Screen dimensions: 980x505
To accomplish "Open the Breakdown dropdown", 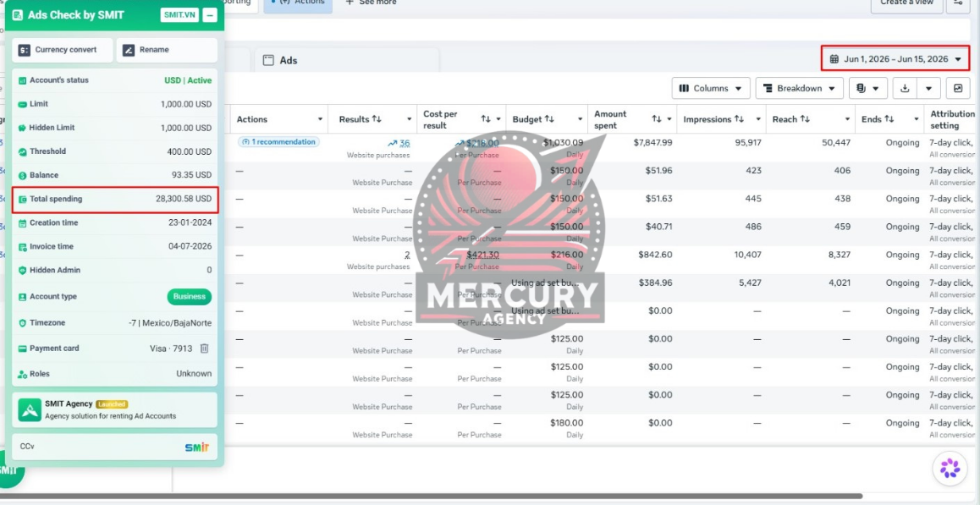I will (800, 88).
